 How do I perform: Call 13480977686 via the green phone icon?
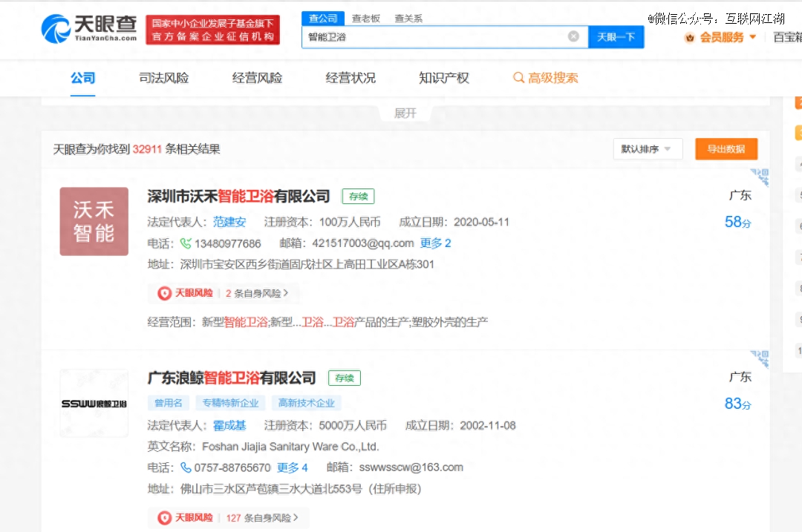pyautogui.click(x=186, y=243)
